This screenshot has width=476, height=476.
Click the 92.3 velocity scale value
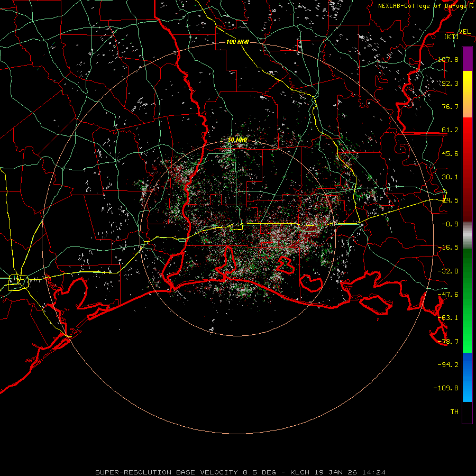click(450, 83)
